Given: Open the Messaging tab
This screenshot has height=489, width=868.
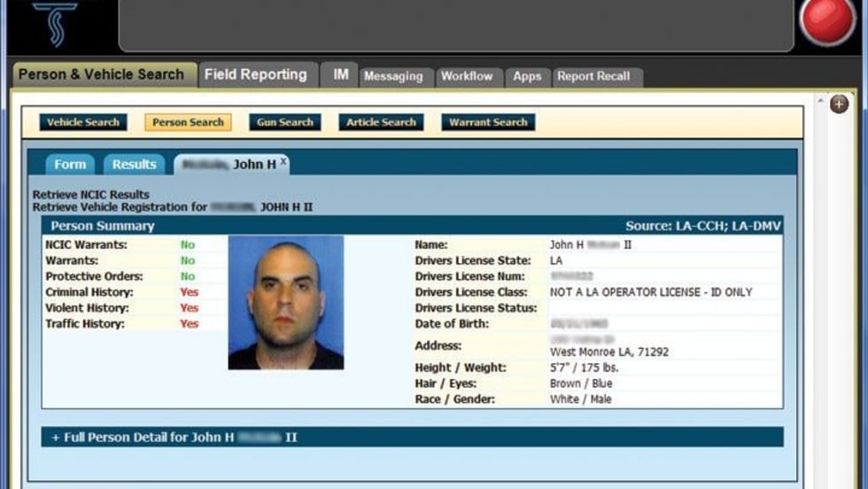Looking at the screenshot, I should pyautogui.click(x=393, y=76).
